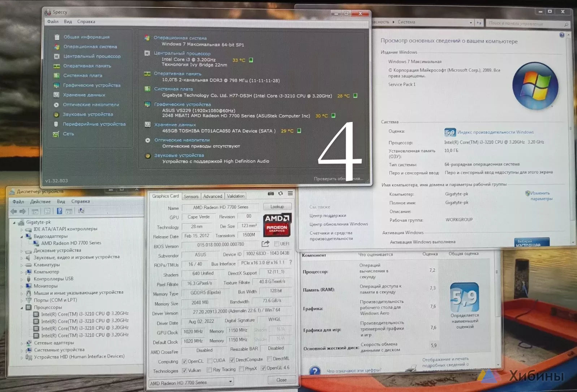Click Device Manager help toolbar icon

click(x=60, y=211)
